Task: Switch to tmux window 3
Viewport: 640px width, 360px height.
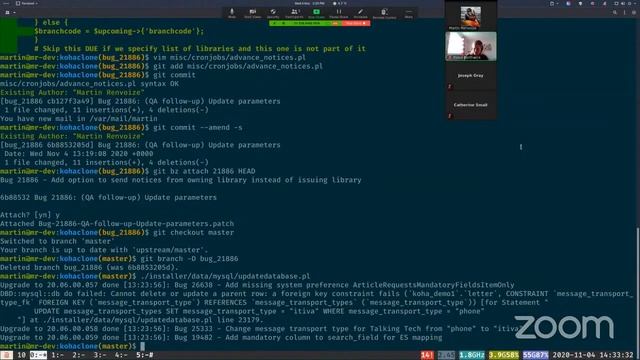Action: click(x=100, y=355)
